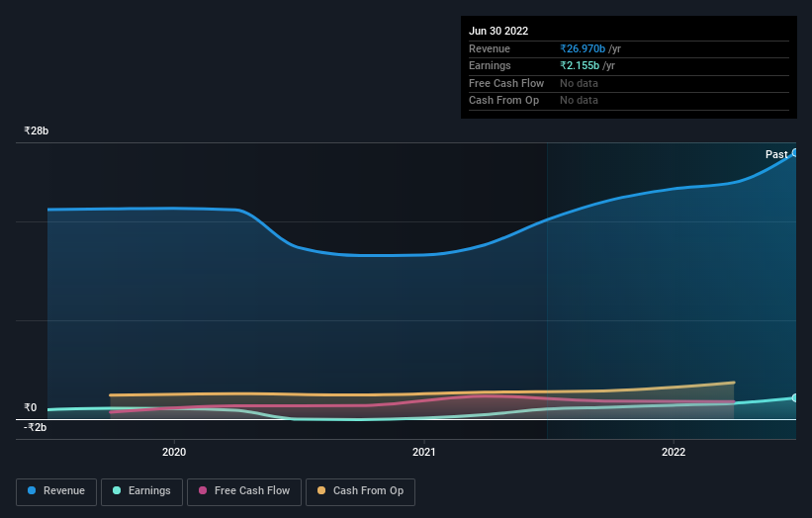Click the Cash From Op row in tooltip
812x518 pixels.
(x=629, y=101)
